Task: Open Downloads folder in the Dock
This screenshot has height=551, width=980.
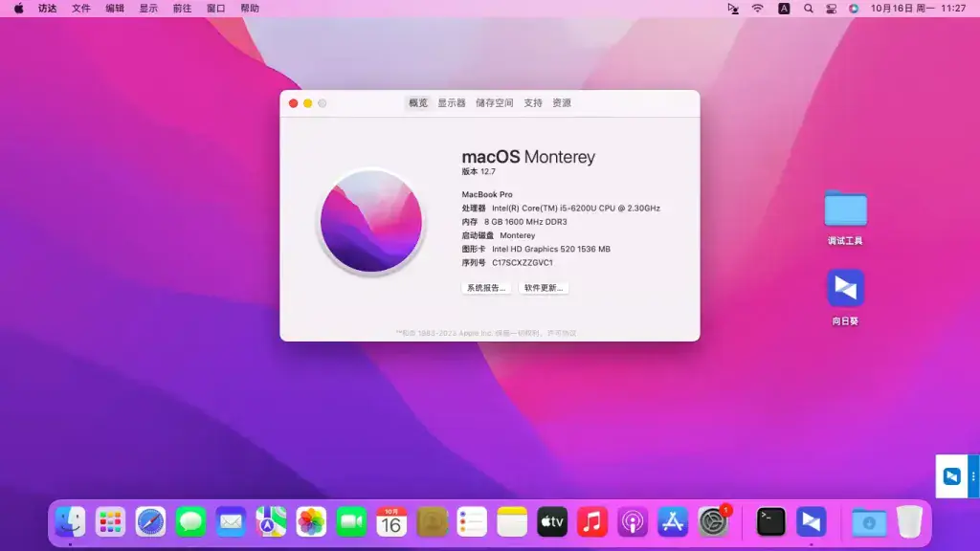Action: click(869, 521)
